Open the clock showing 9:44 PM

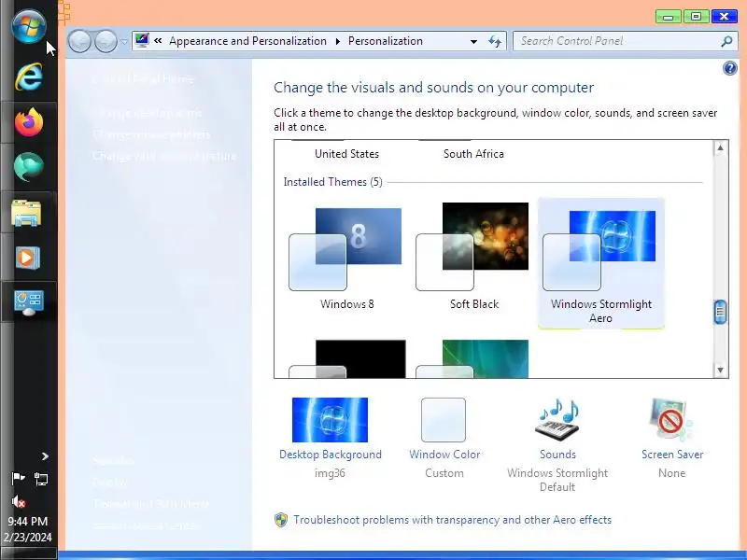[x=28, y=529]
